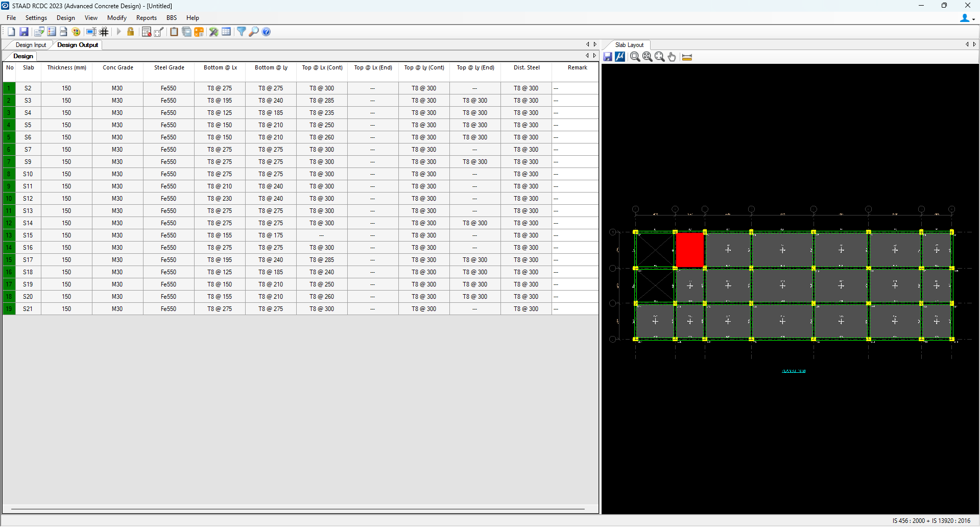The height and width of the screenshot is (527, 980).
Task: Click the Bottom @ Lx column header
Action: (220, 67)
